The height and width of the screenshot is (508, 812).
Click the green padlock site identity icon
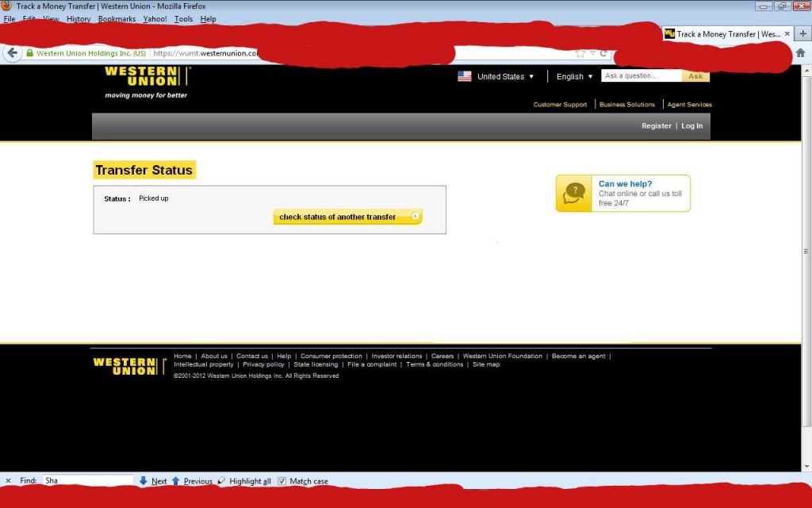click(x=29, y=53)
